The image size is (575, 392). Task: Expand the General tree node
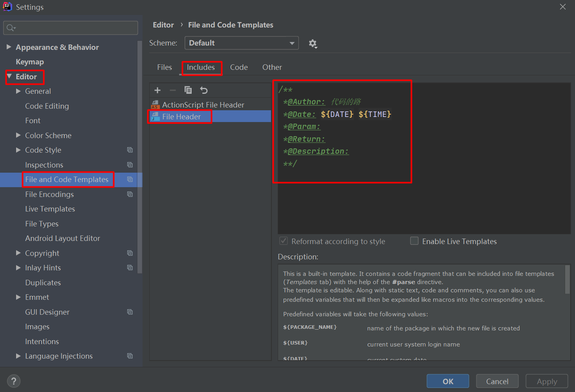18,91
